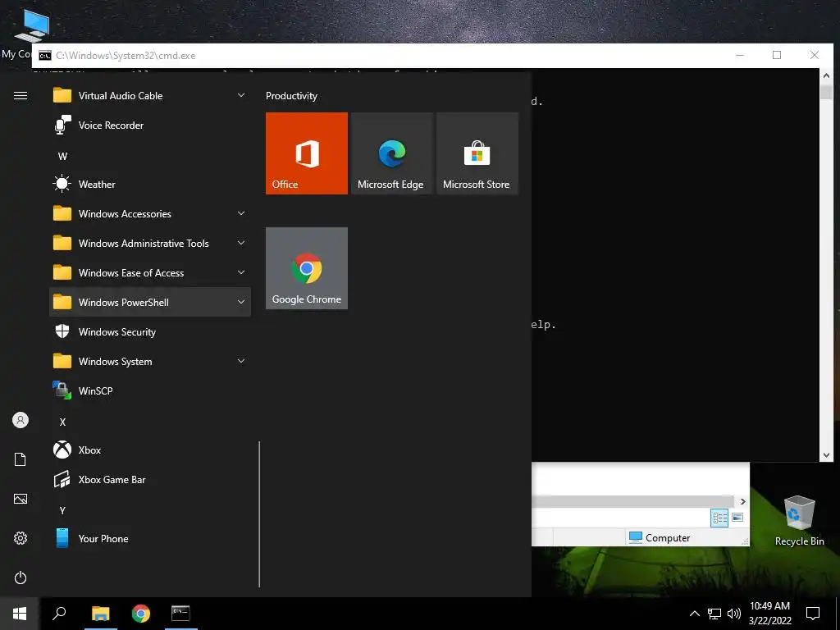The height and width of the screenshot is (630, 840).
Task: Open Voice Recorder app
Action: click(x=149, y=126)
